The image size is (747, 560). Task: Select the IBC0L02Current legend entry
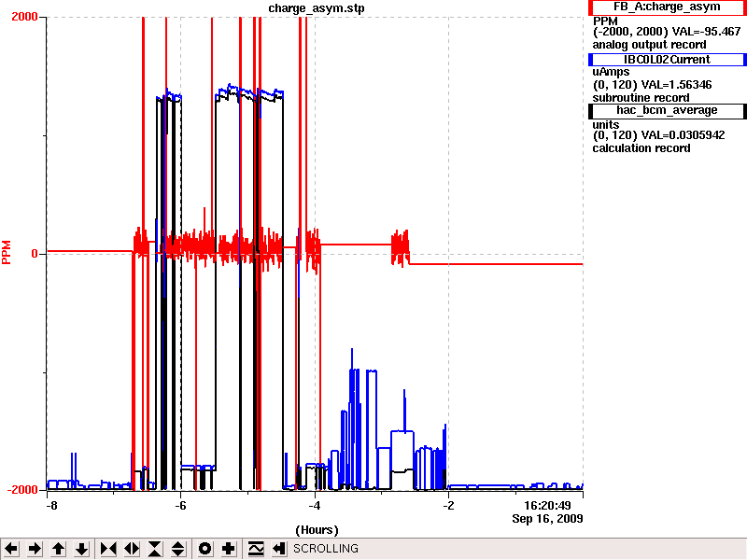coord(667,60)
